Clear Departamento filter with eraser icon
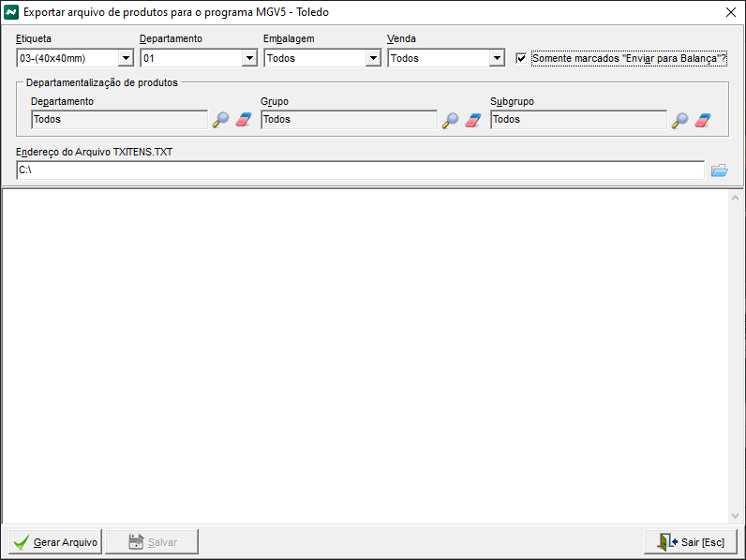Image resolution: width=746 pixels, height=560 pixels. click(x=243, y=120)
